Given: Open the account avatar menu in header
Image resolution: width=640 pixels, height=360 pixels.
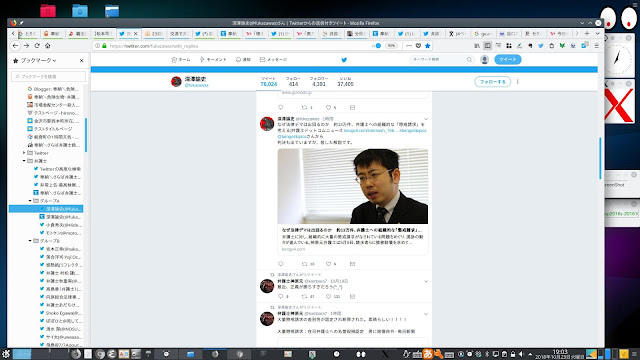Looking at the screenshot, I should pos(484,60).
